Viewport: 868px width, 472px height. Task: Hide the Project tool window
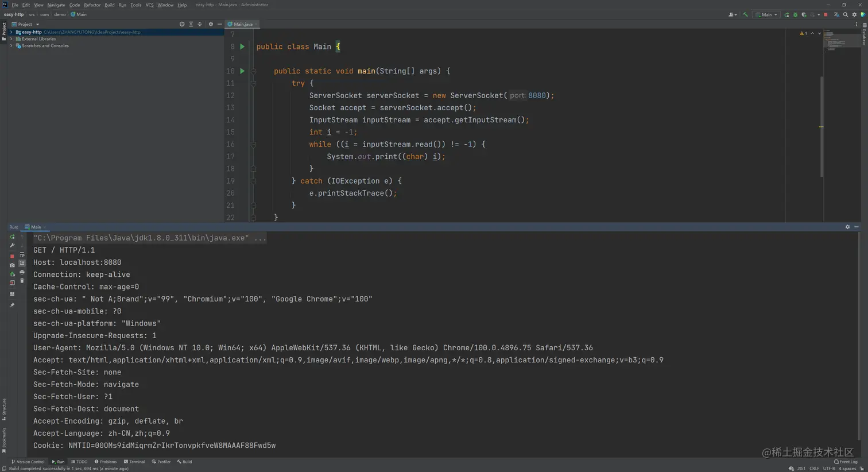[219, 24]
